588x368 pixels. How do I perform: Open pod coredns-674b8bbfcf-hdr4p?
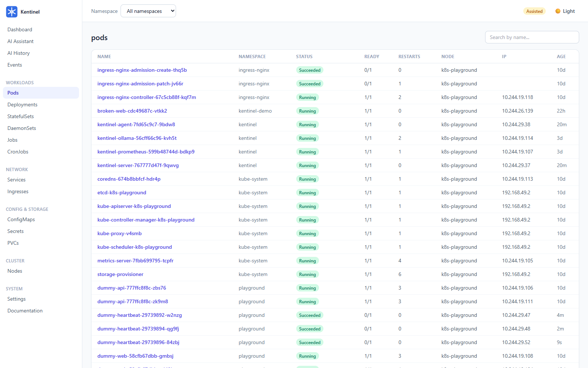click(x=129, y=179)
